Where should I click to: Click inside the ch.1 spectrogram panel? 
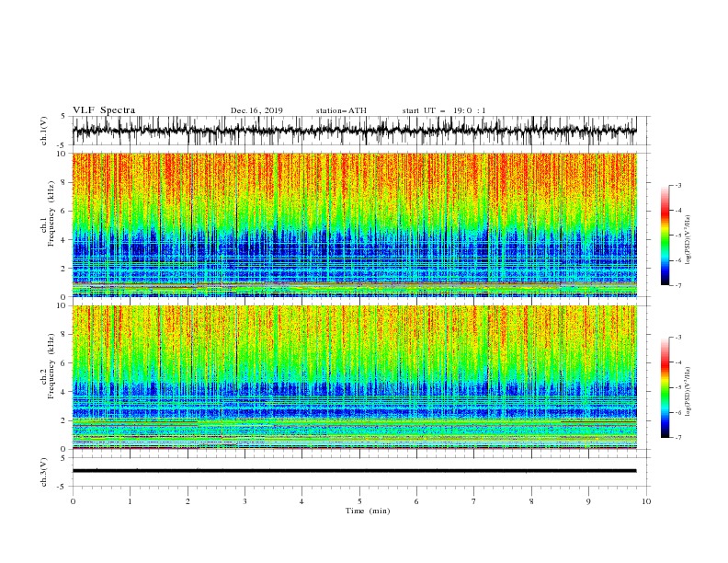(x=354, y=224)
